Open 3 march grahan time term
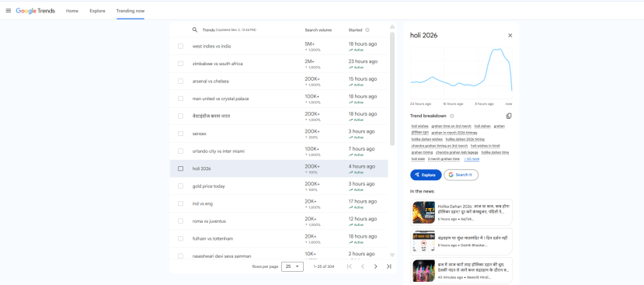 point(444,159)
